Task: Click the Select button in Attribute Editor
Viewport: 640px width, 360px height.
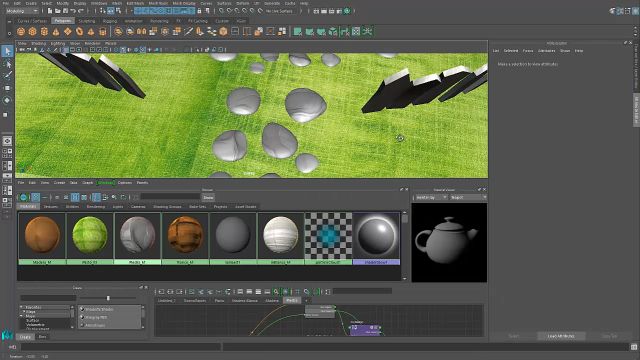Action: 514,336
